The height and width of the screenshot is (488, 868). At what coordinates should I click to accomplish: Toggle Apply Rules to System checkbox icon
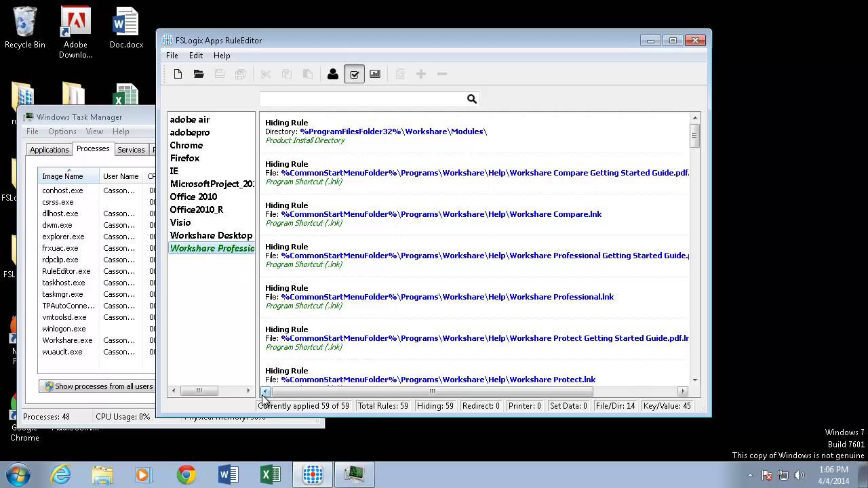coord(354,74)
